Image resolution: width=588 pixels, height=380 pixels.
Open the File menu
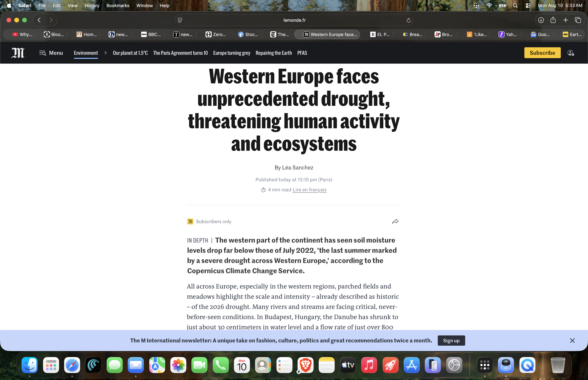point(42,5)
